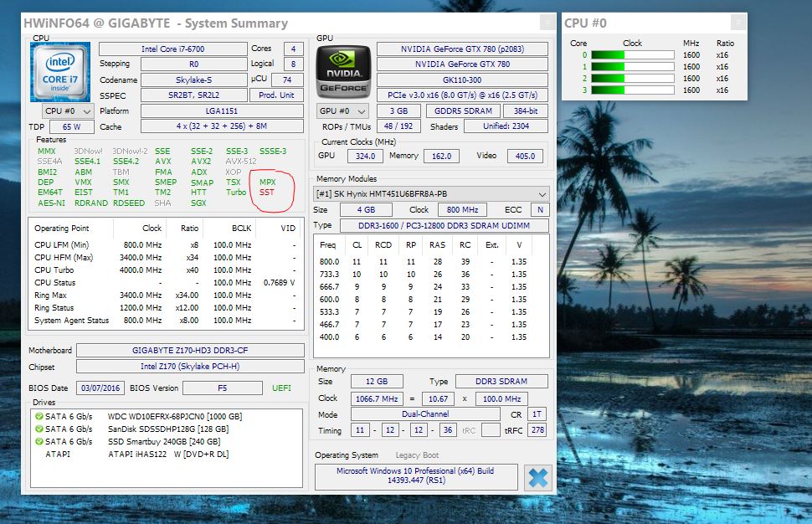Close the CPU #0 clock window

[x=738, y=23]
